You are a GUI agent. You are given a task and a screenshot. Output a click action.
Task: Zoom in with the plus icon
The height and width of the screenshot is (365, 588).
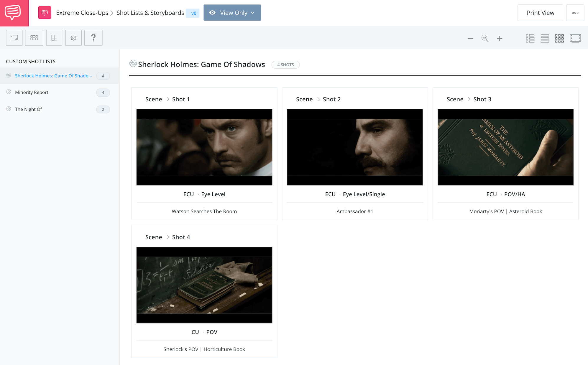(x=500, y=39)
